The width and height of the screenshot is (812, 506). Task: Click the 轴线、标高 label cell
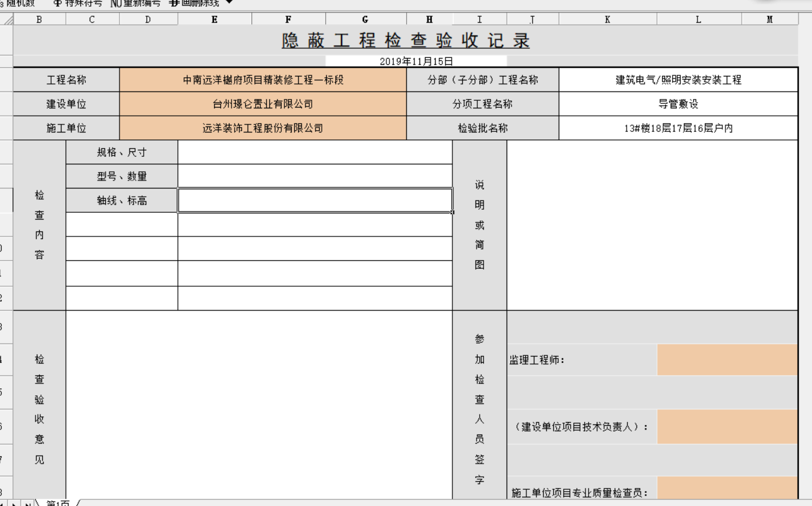[x=122, y=200]
